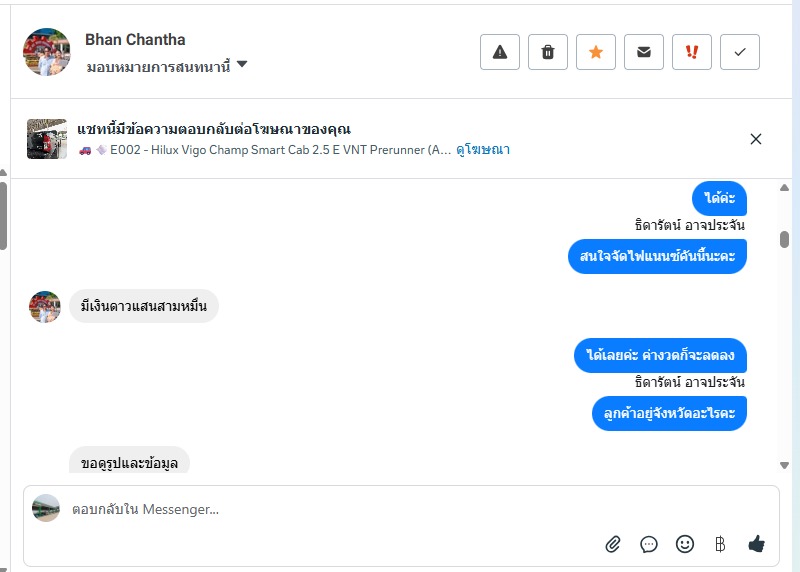Mark as unread with envelope icon
This screenshot has height=572, width=800.
coord(644,52)
